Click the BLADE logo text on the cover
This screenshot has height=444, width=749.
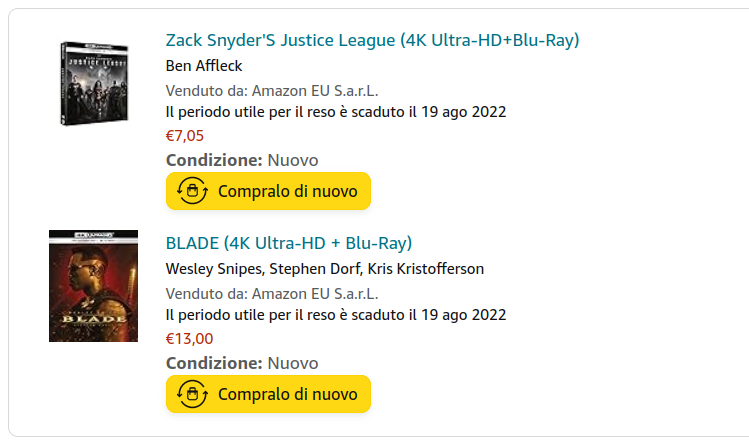point(94,319)
